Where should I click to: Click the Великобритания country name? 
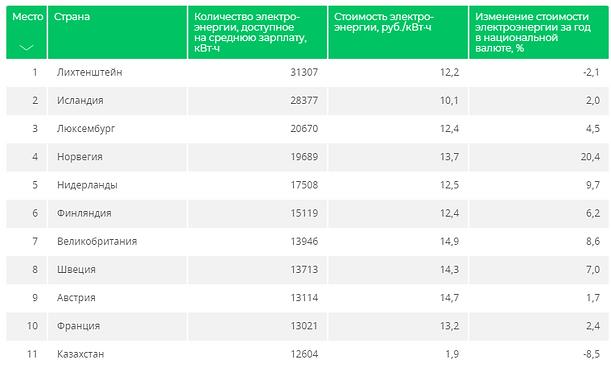[97, 242]
